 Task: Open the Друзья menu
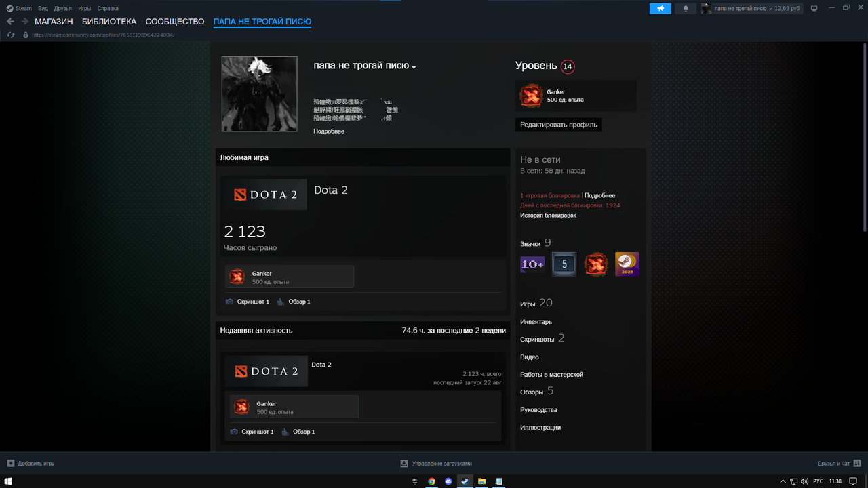(x=63, y=8)
